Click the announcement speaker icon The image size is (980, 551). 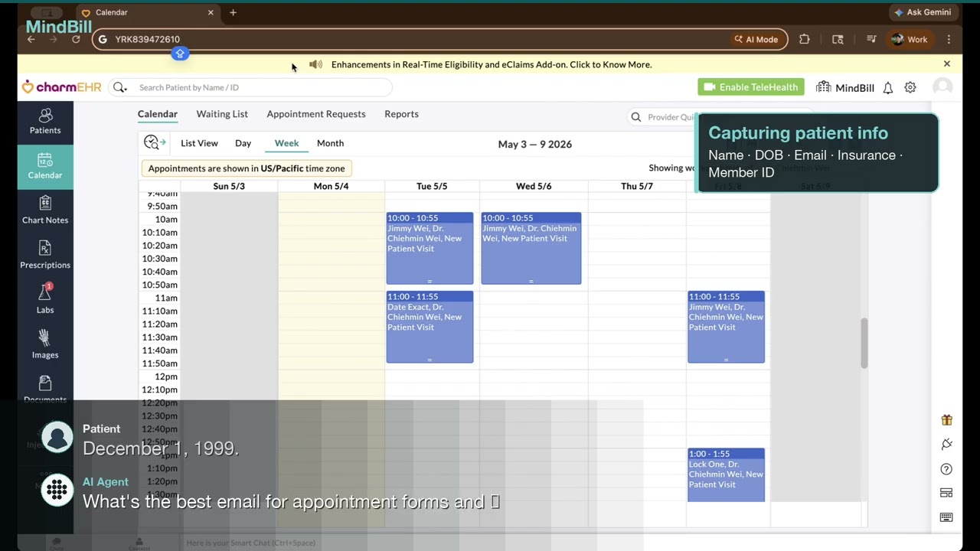point(315,64)
